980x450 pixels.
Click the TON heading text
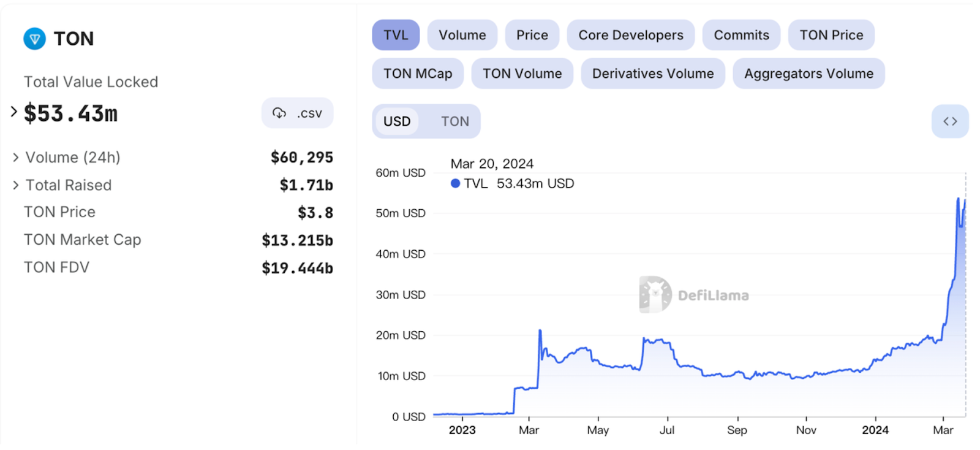click(73, 39)
